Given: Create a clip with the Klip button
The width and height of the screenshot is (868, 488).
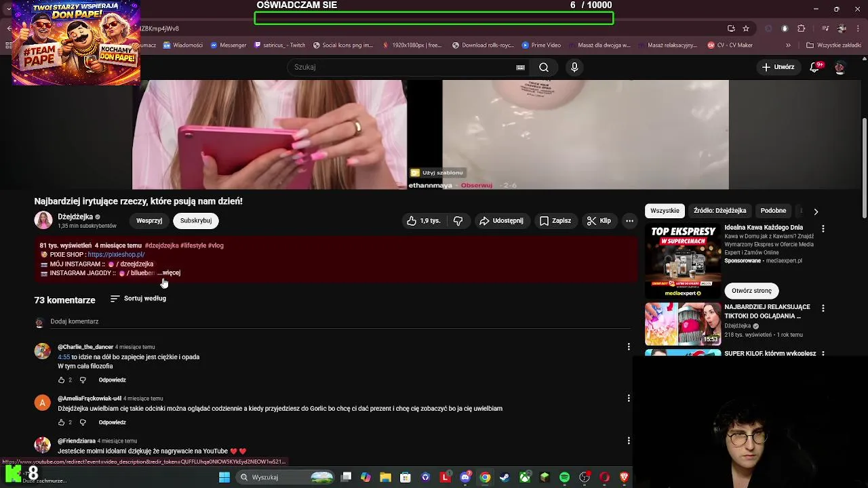Looking at the screenshot, I should coord(599,220).
